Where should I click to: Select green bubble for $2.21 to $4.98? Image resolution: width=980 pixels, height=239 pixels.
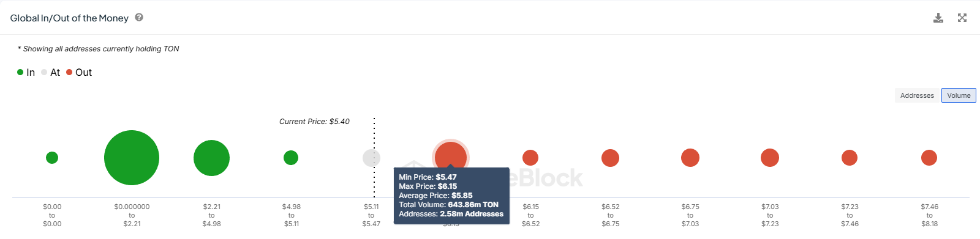[211, 158]
